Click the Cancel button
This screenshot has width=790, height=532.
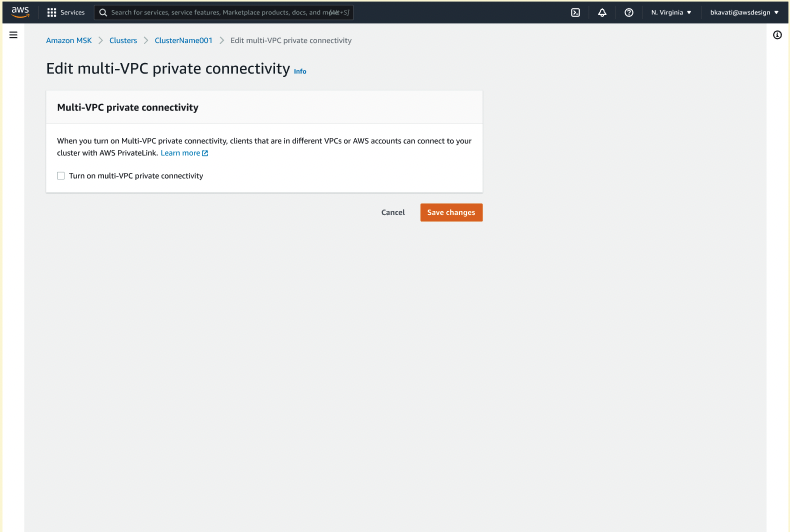pos(393,213)
